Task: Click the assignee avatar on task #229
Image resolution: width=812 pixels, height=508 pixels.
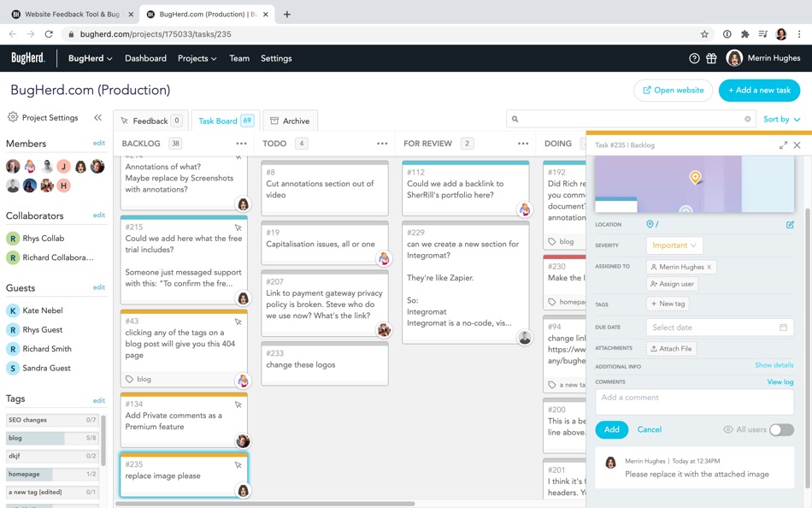Action: click(x=525, y=338)
